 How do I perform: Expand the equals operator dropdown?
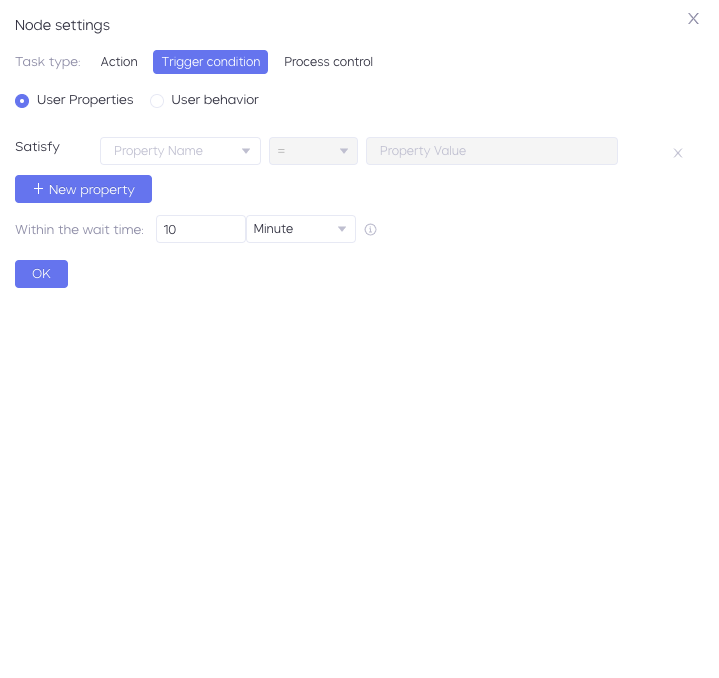click(313, 151)
